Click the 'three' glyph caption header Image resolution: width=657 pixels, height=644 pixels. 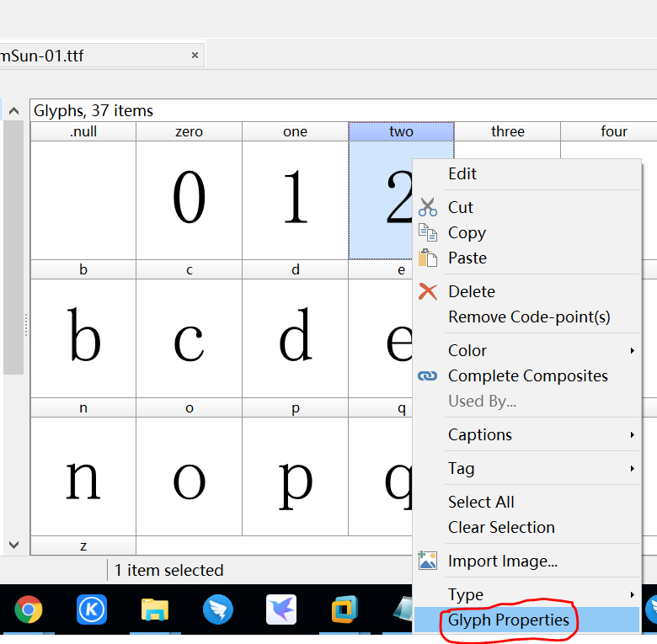507,131
